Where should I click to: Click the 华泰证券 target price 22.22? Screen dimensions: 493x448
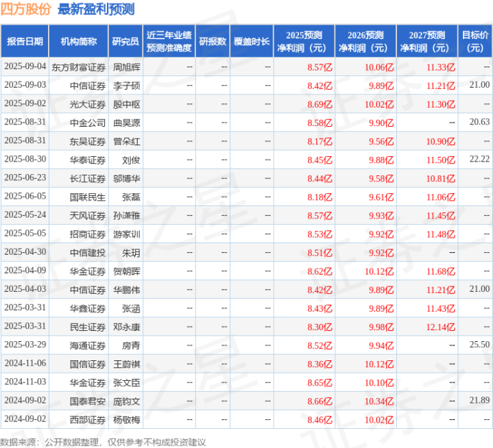point(479,160)
